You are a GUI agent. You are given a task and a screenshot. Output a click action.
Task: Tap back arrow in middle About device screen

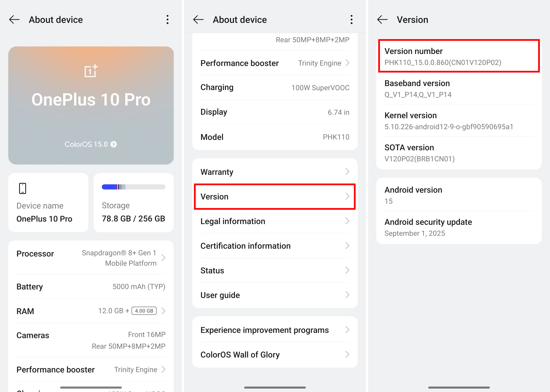click(198, 20)
